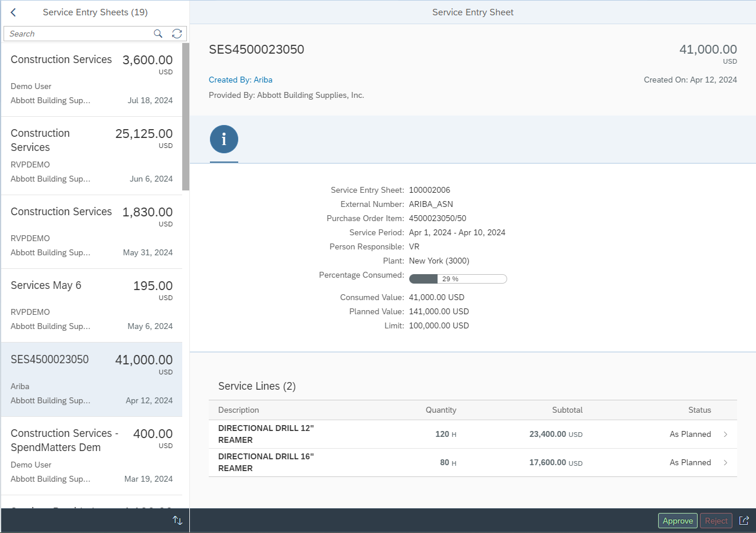Click inside the Search input field
Screen dimensions: 756x533
(71, 34)
